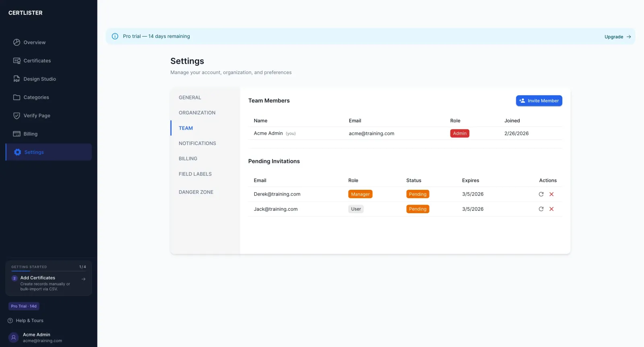Click the acme@training.com email cell

(x=372, y=133)
